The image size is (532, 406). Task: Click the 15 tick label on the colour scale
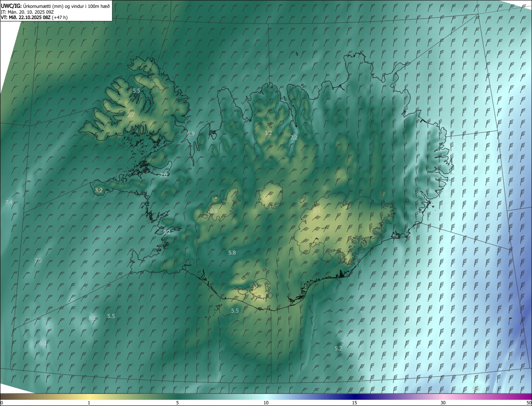point(355,403)
